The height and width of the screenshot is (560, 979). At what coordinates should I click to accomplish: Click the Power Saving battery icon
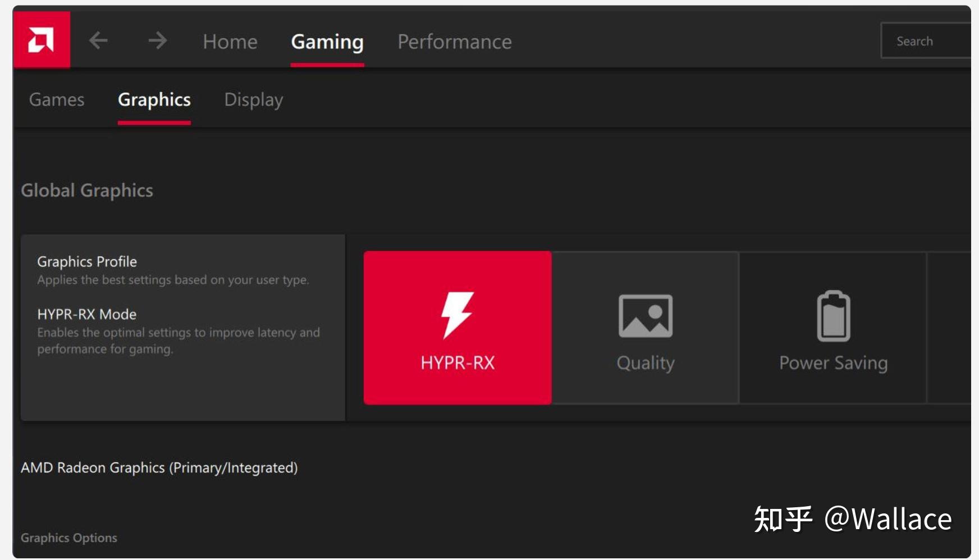click(x=834, y=316)
